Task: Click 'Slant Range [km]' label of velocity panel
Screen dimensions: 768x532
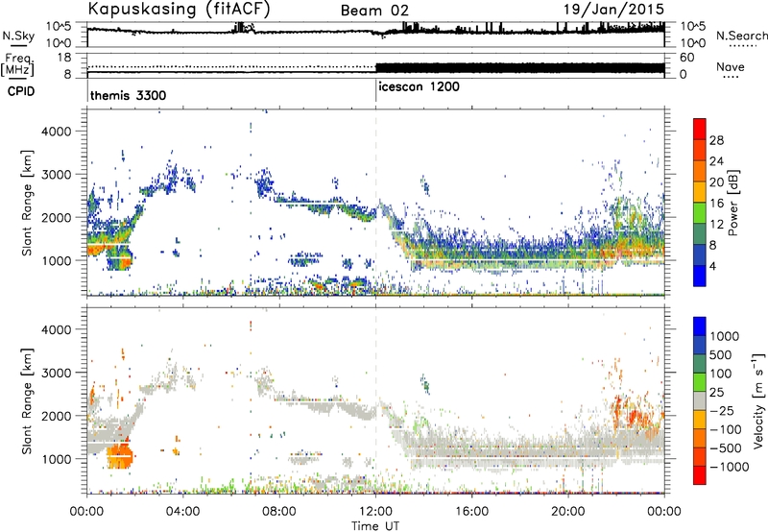Action: 27,400
